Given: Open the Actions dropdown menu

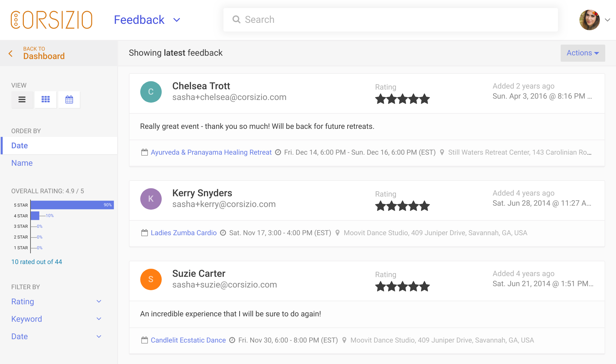Looking at the screenshot, I should point(582,53).
